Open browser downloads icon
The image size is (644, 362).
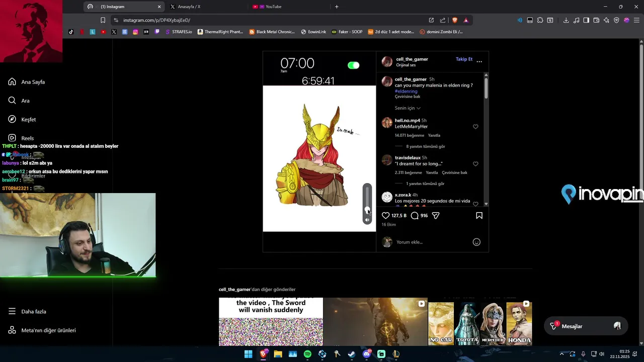(x=566, y=20)
